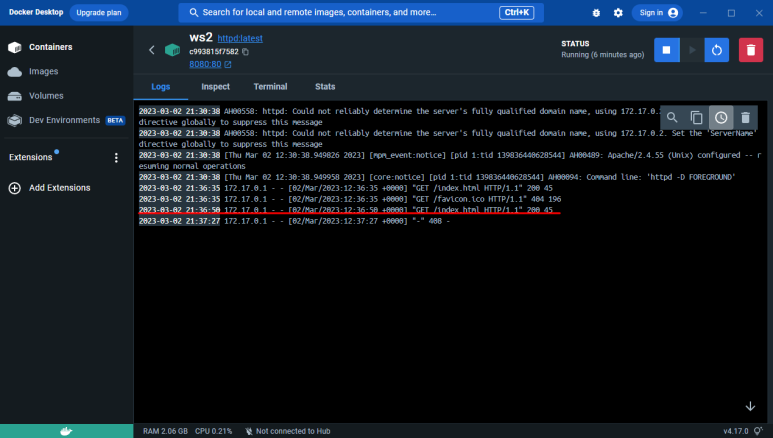The width and height of the screenshot is (773, 438).
Task: Click the Apache/2.4.55 configured log line
Action: click(450, 161)
